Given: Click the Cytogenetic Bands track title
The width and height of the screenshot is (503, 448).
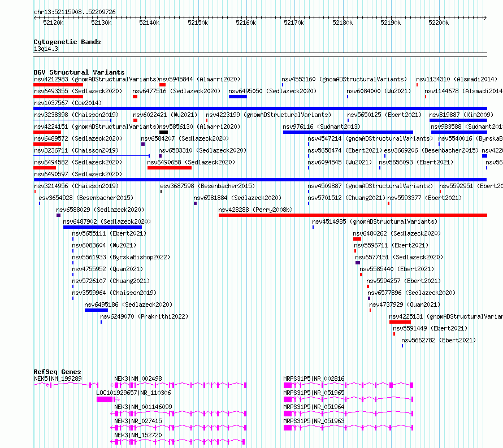Looking at the screenshot, I should coord(67,42).
